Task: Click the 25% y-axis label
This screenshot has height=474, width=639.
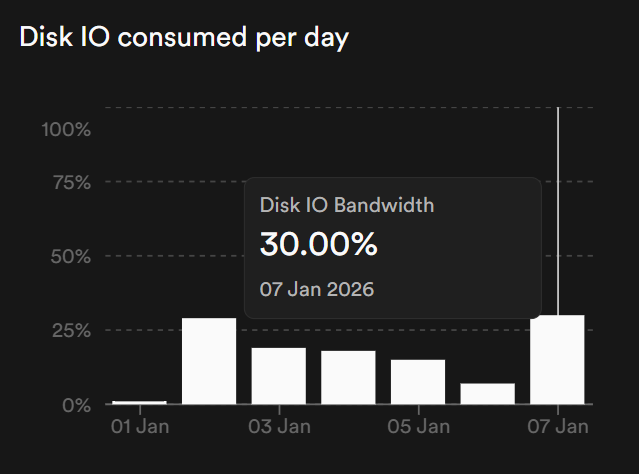Action: coord(70,330)
